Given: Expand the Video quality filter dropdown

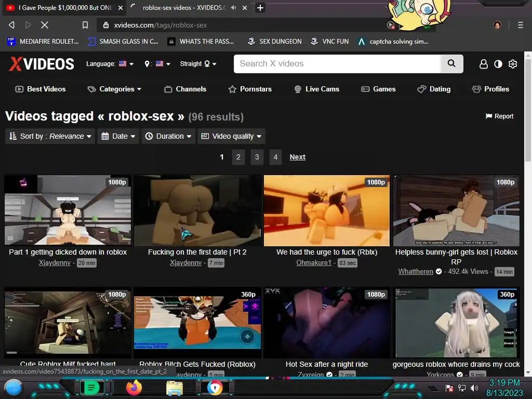Looking at the screenshot, I should pyautogui.click(x=231, y=136).
